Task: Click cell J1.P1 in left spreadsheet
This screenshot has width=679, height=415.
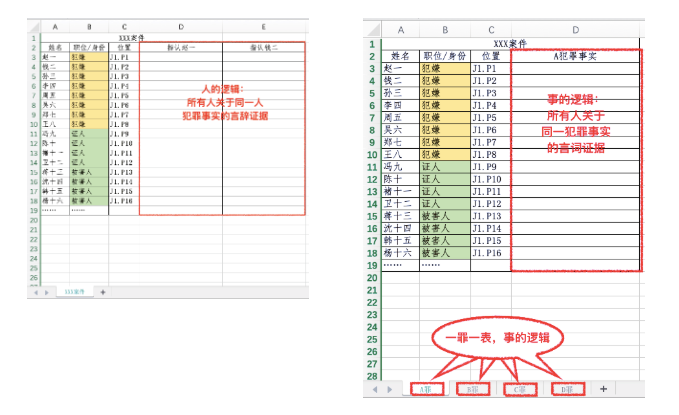Action: coord(124,57)
